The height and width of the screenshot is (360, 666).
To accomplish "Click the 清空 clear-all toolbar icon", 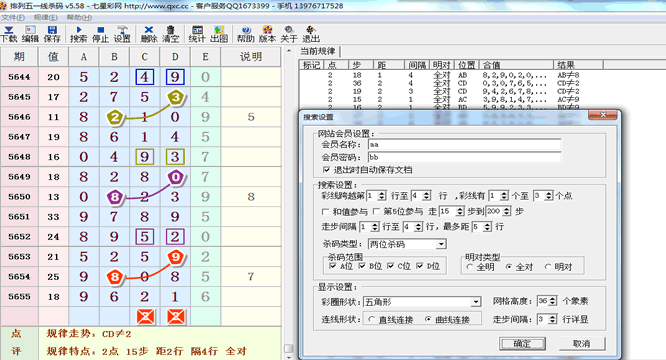I will [171, 34].
